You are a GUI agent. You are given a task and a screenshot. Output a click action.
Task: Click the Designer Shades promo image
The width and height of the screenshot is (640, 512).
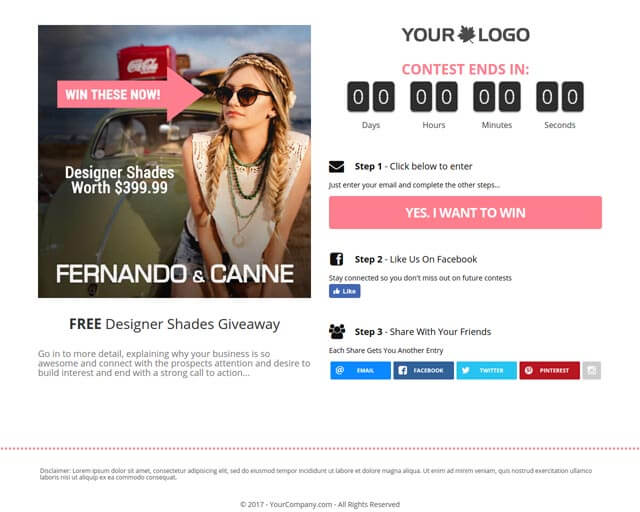coord(174,161)
